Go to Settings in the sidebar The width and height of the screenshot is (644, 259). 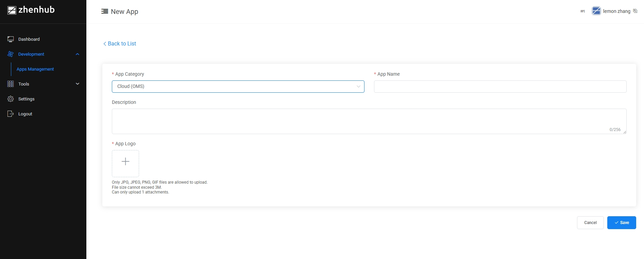(27, 99)
